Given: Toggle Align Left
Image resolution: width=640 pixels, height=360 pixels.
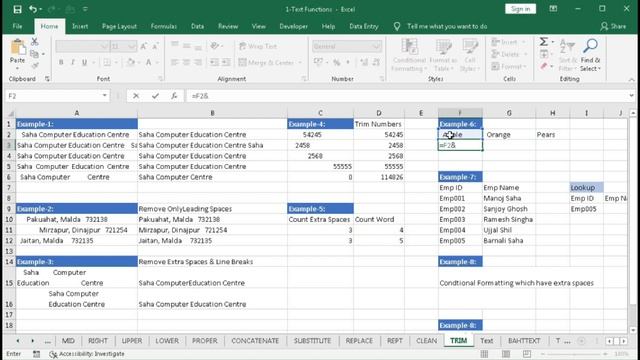Looking at the screenshot, I should (x=175, y=62).
